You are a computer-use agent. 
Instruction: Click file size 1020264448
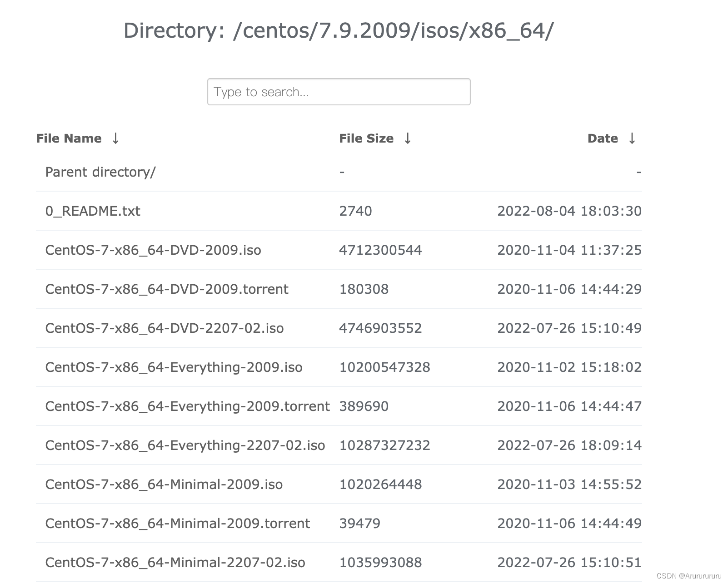point(380,484)
